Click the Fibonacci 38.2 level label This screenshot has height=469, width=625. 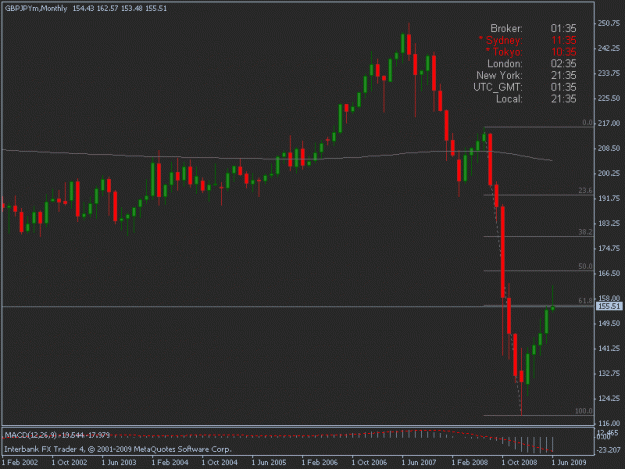(585, 232)
